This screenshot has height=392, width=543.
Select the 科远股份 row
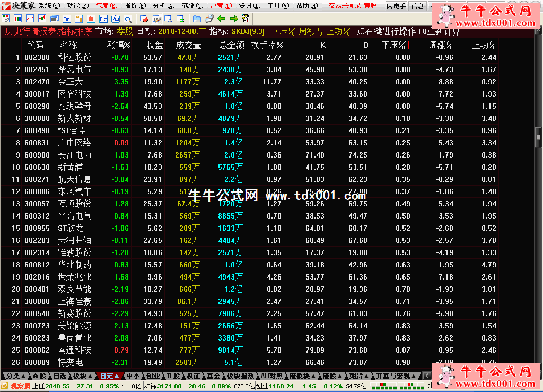[249, 57]
